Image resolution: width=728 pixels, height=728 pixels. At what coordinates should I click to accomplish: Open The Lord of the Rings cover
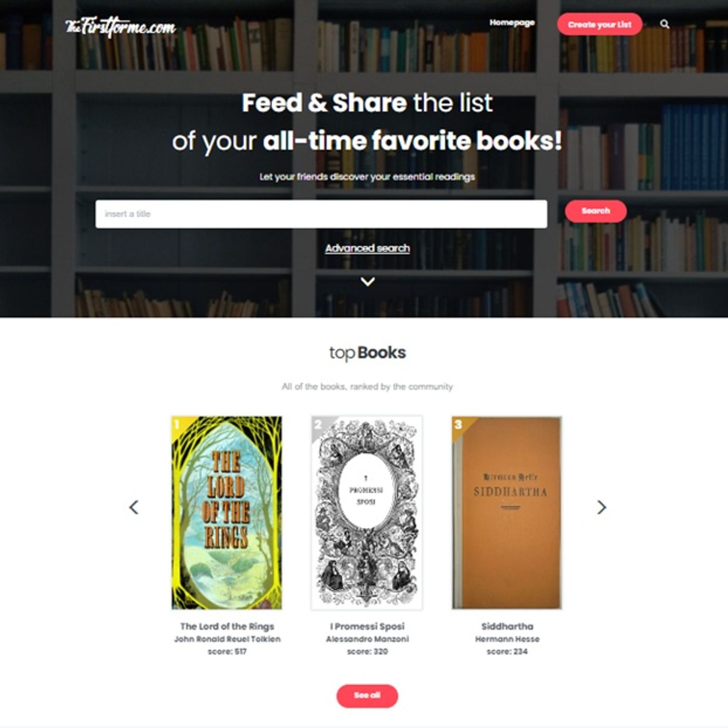click(227, 513)
